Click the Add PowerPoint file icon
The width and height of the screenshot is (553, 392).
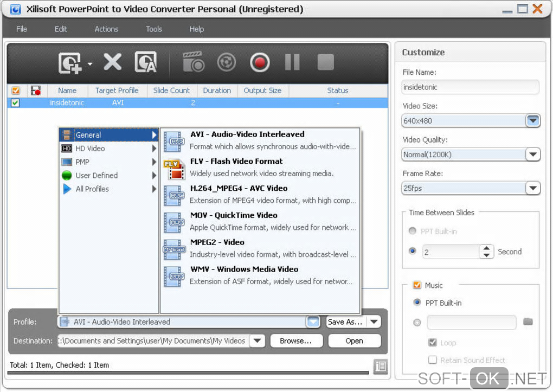[x=70, y=63]
